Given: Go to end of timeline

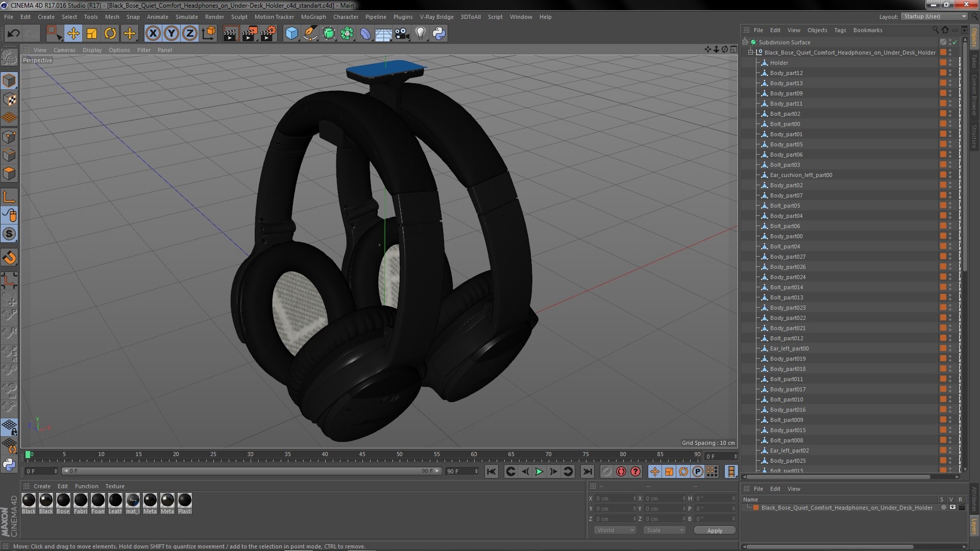Looking at the screenshot, I should pos(587,471).
